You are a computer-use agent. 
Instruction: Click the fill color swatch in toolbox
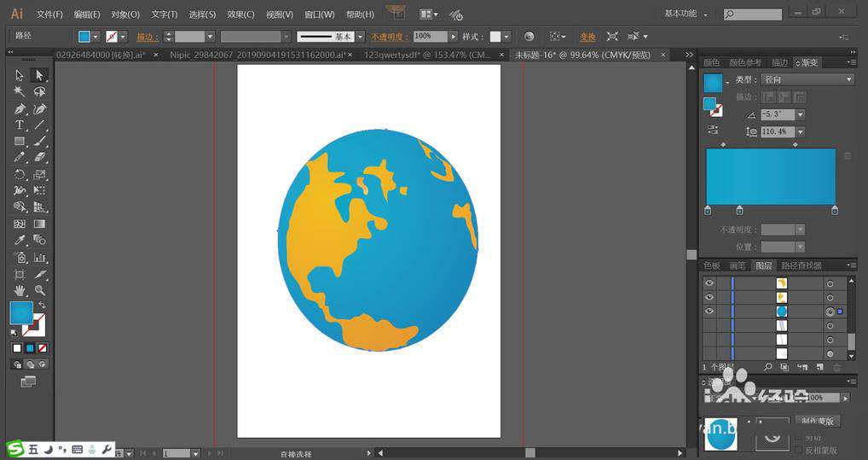[21, 312]
